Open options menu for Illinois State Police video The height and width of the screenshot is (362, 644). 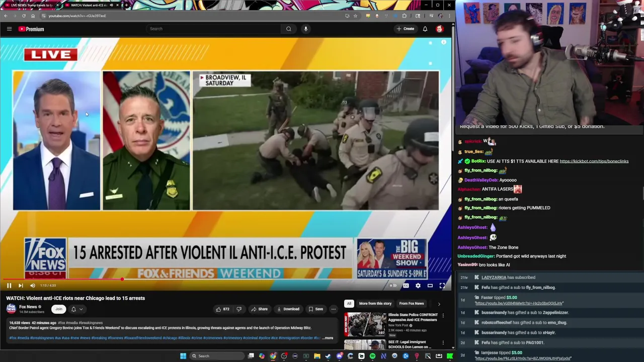click(443, 315)
